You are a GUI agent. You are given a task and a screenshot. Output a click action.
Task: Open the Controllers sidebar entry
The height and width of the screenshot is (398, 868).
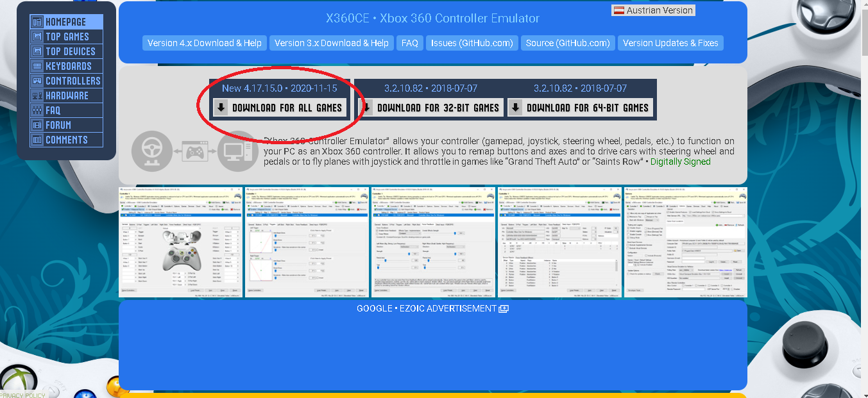(x=66, y=81)
